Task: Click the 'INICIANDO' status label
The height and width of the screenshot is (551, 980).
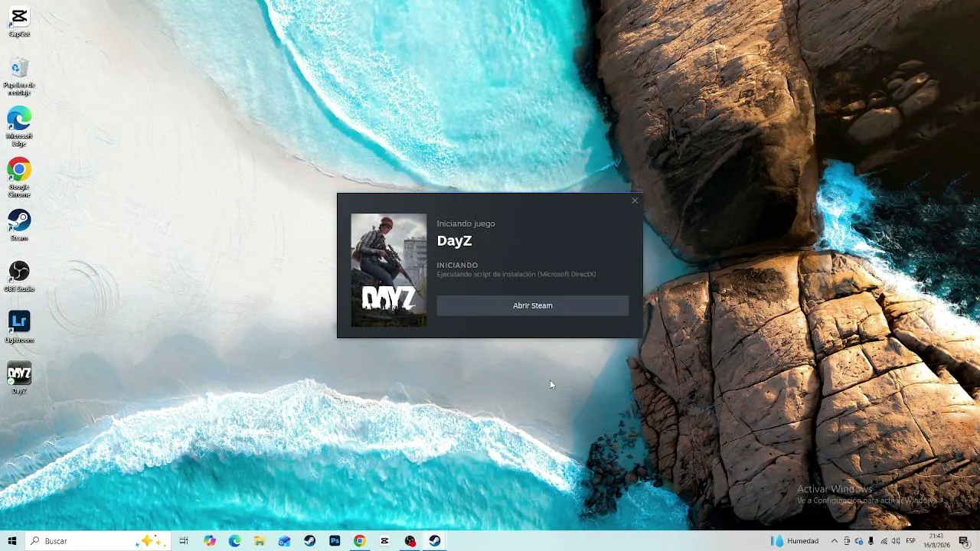Action: pos(457,265)
